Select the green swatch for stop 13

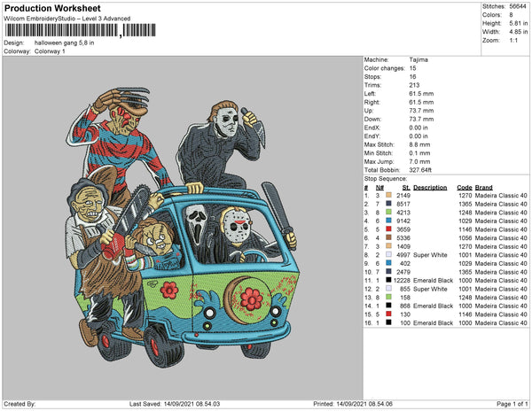click(388, 297)
